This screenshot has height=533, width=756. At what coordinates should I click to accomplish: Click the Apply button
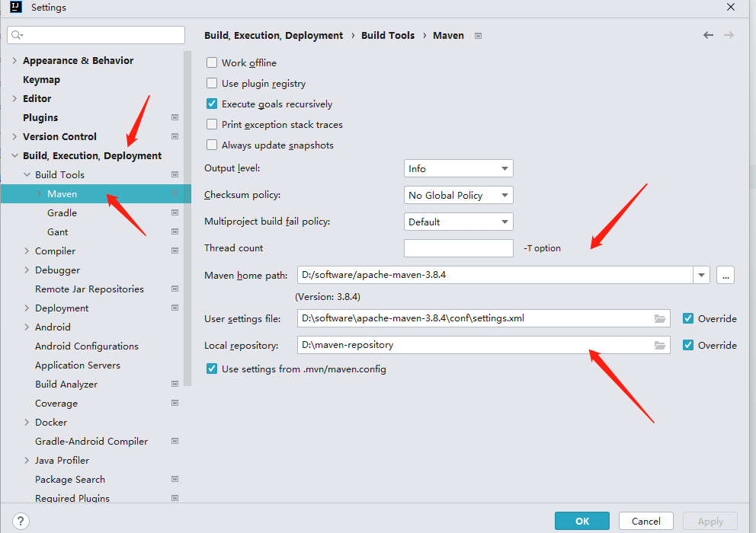coord(710,521)
